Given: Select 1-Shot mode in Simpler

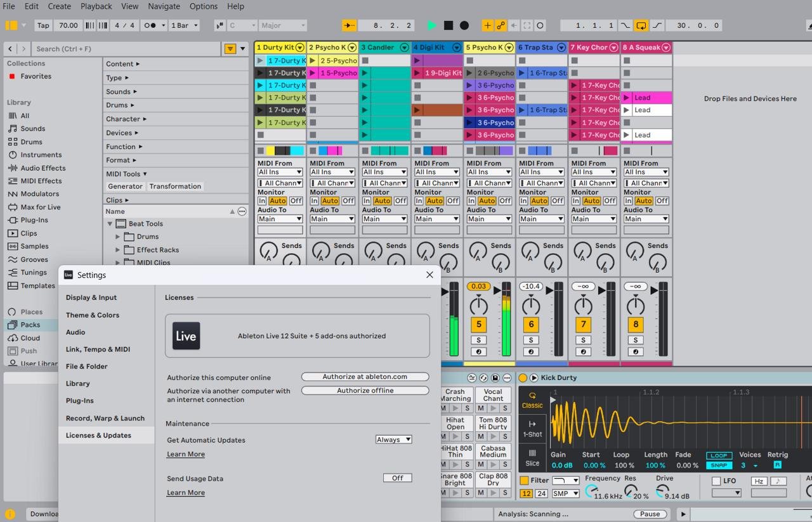Looking at the screenshot, I should click(532, 429).
